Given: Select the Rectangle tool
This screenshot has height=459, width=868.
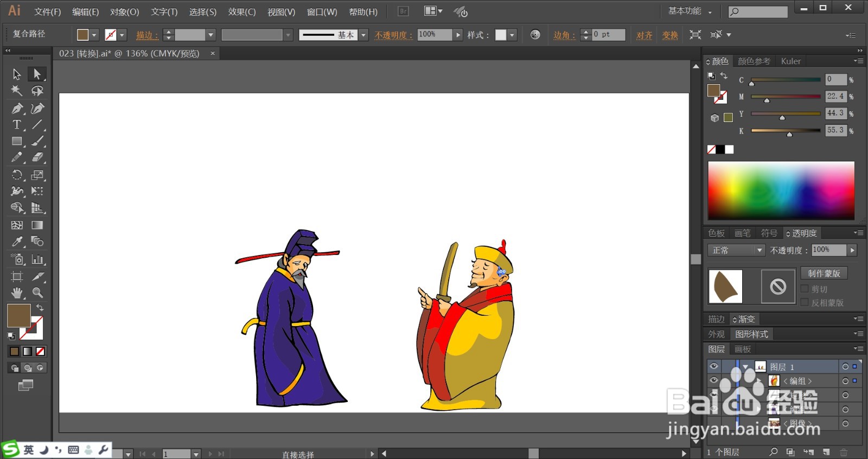Looking at the screenshot, I should pos(17,141).
